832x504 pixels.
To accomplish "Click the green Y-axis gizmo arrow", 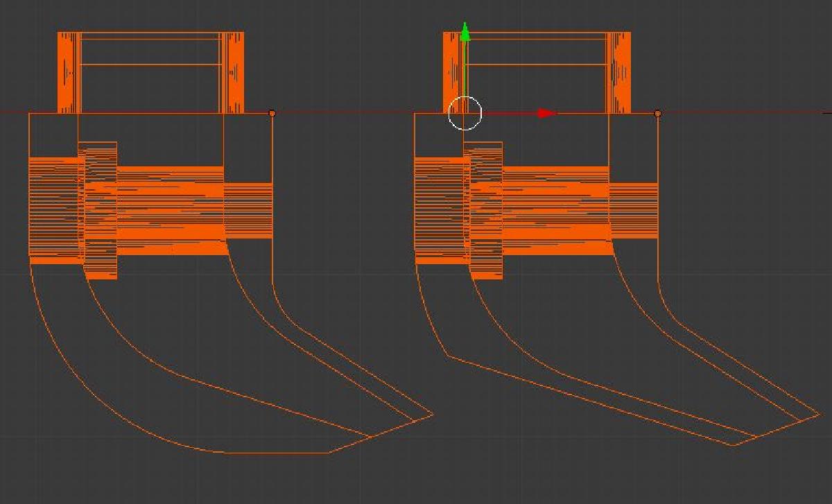I will [x=465, y=33].
